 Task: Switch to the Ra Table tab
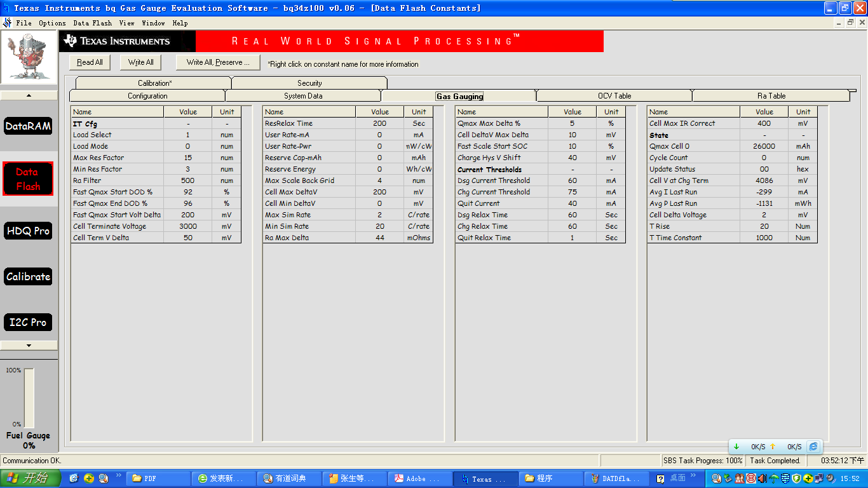(x=771, y=96)
